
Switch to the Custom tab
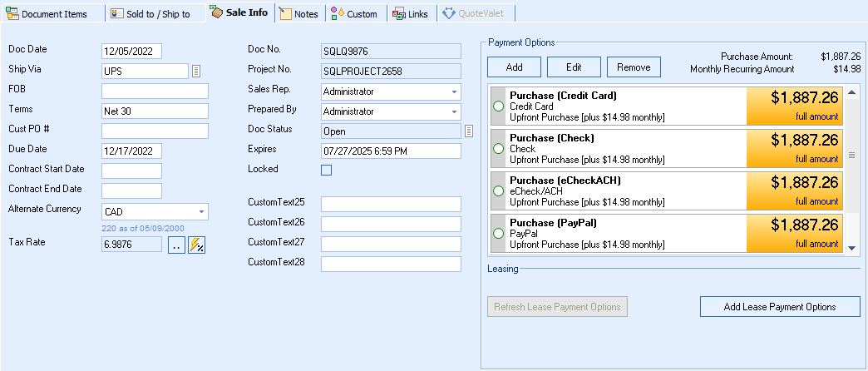click(354, 14)
